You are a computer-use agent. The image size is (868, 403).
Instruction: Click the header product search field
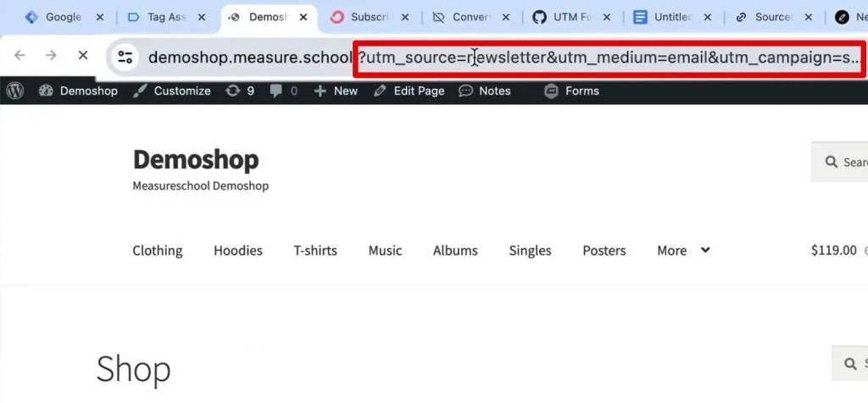840,162
